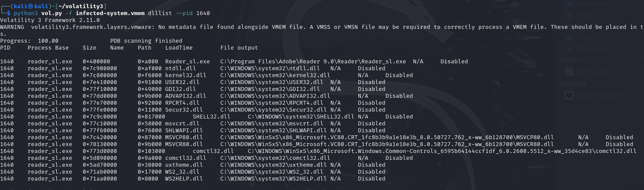Click the Downloads folder icon in the sidebar
Screen dimensions: 644x190
(x=569, y=48)
